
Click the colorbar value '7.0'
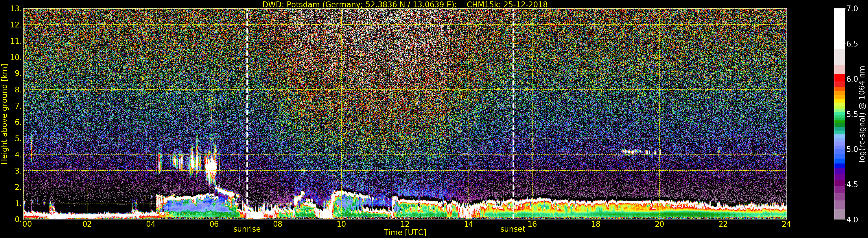852,9
